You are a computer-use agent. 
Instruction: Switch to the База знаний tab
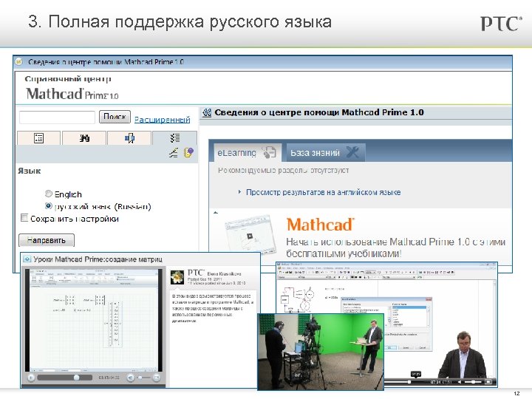tap(326, 153)
